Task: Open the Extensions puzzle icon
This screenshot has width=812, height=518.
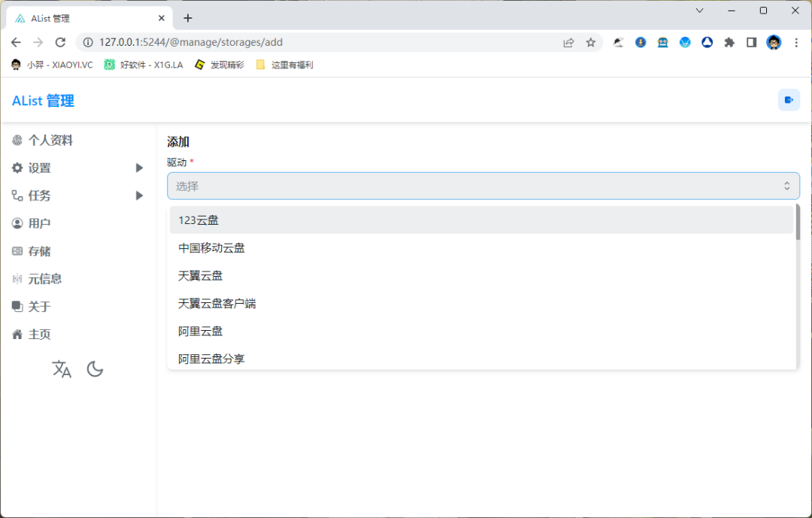Action: click(x=729, y=42)
